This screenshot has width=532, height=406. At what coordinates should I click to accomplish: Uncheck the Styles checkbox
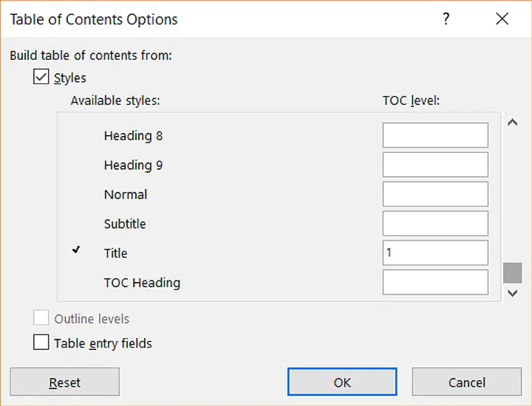[x=41, y=77]
